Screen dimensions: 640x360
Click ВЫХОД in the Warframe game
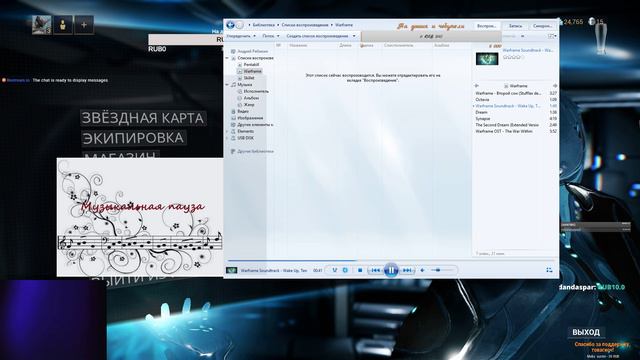coord(586,332)
